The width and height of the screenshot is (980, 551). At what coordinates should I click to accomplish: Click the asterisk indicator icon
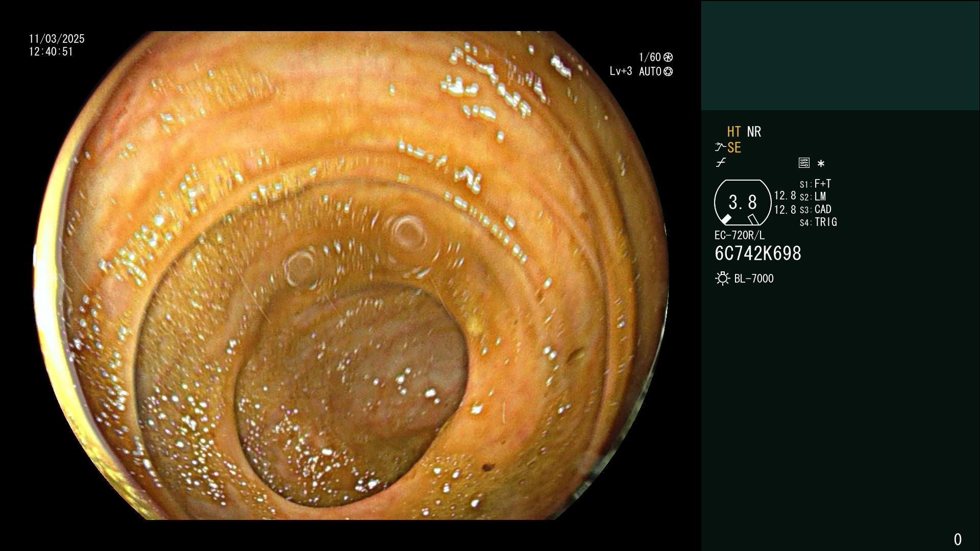(821, 163)
